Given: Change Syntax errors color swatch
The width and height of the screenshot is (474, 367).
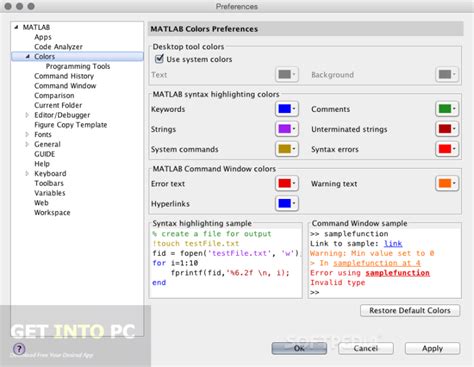Looking at the screenshot, I should click(447, 149).
